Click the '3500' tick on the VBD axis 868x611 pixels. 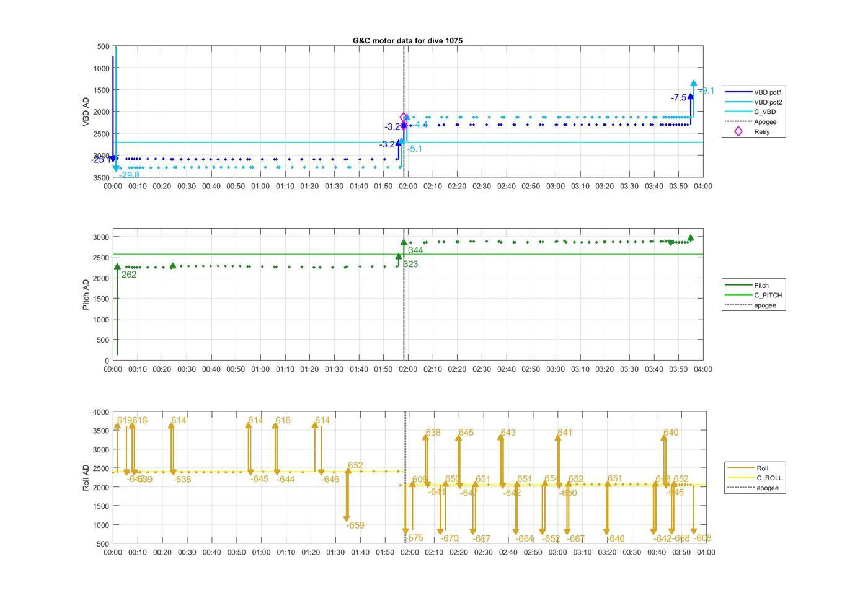click(x=102, y=178)
